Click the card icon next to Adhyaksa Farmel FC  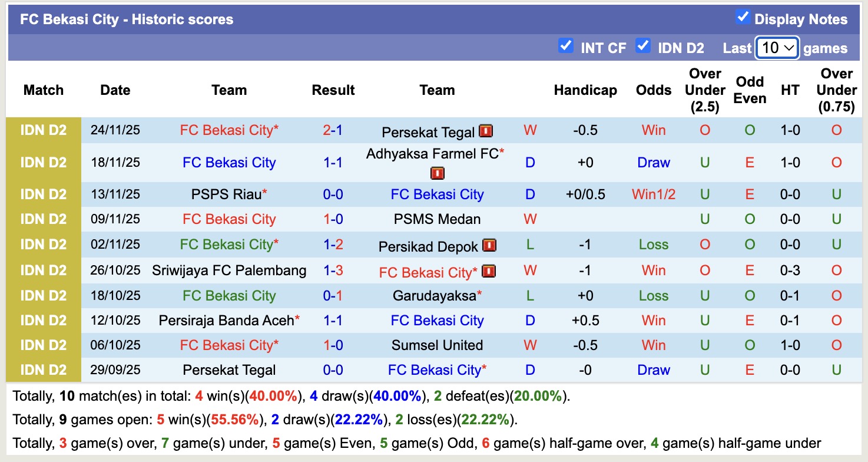pos(437,174)
